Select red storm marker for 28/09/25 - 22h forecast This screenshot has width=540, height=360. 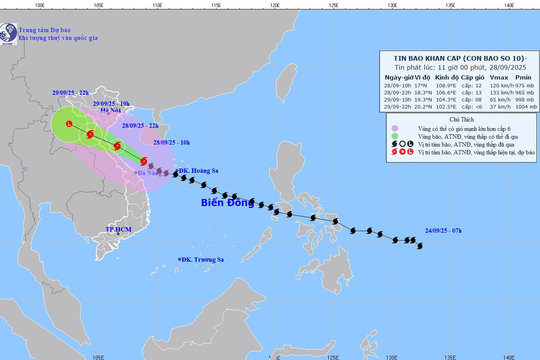point(117,146)
